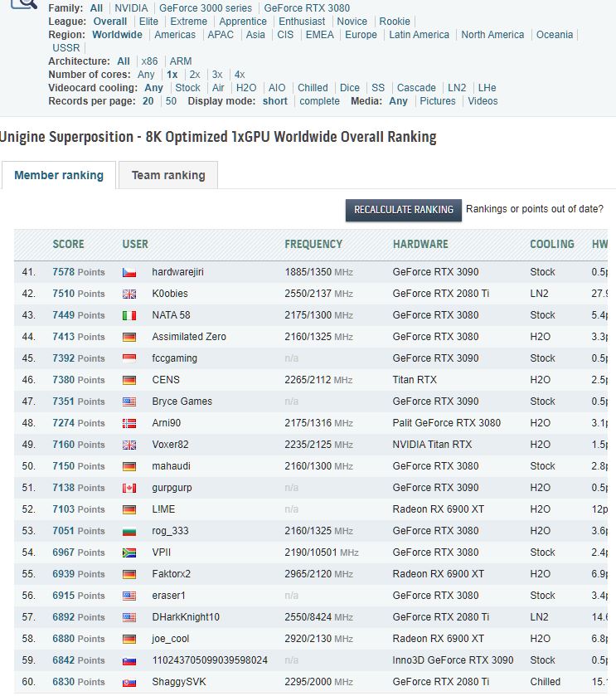The image size is (616, 696).
Task: Click Palit GeForce RTX 3080 hardware entry
Action: point(447,423)
